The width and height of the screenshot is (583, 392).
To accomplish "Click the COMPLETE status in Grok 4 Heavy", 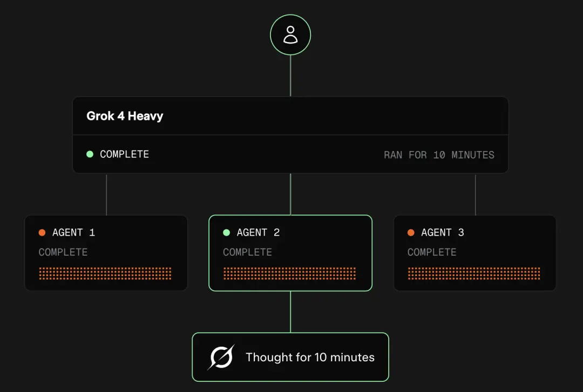I will (x=124, y=154).
